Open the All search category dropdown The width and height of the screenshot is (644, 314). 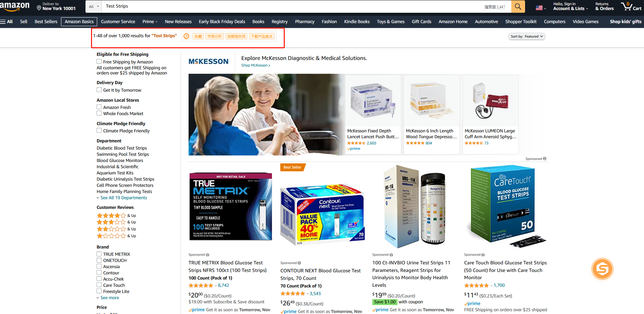(x=93, y=7)
